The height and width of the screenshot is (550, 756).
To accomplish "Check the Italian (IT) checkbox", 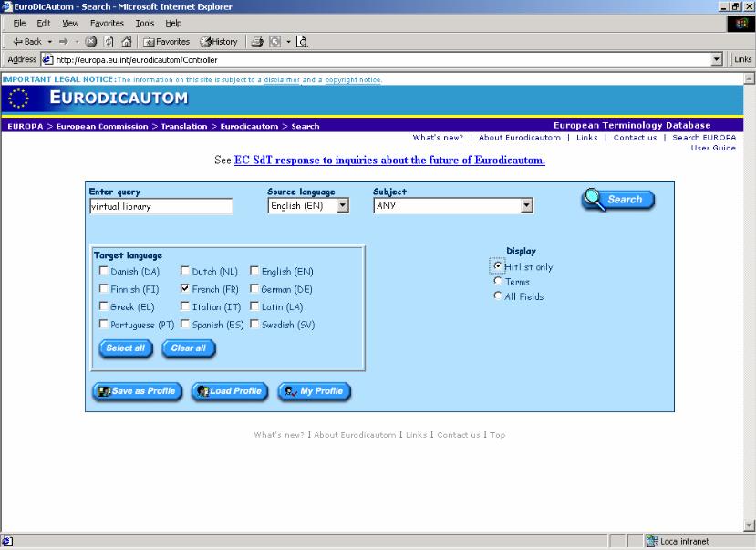I will coord(184,306).
